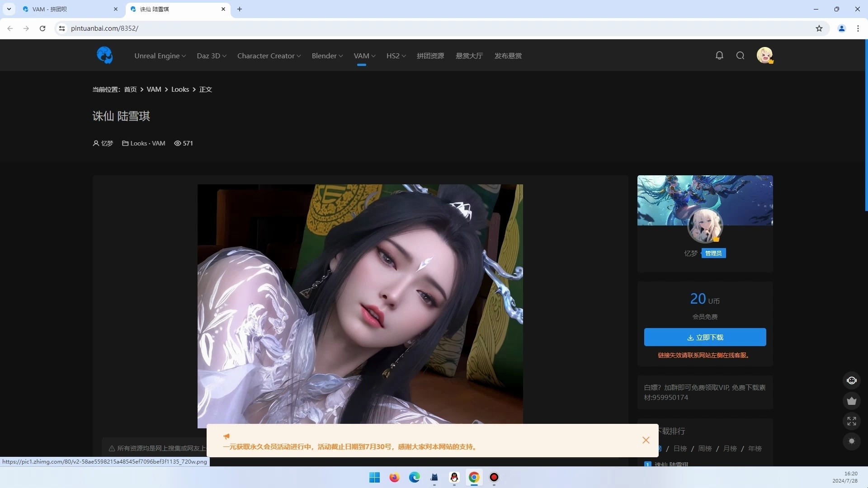Open Windows Start menu
Screen dimensions: 868x488
(x=374, y=478)
